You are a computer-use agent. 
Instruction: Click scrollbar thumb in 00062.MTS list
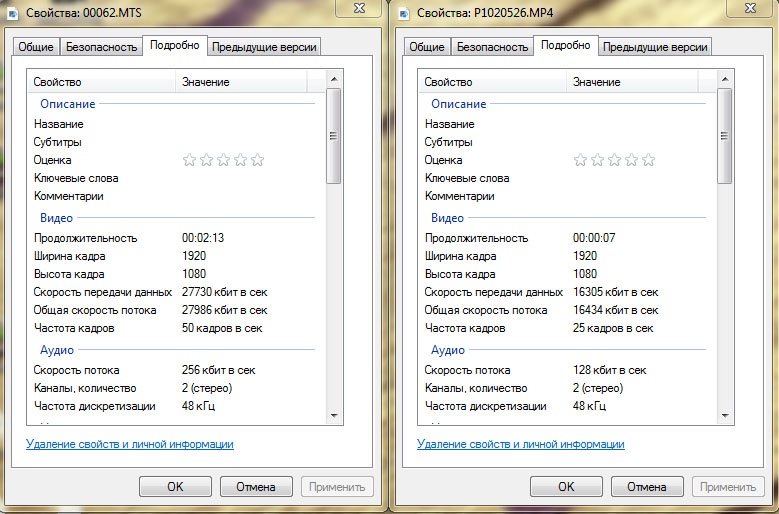[x=334, y=136]
